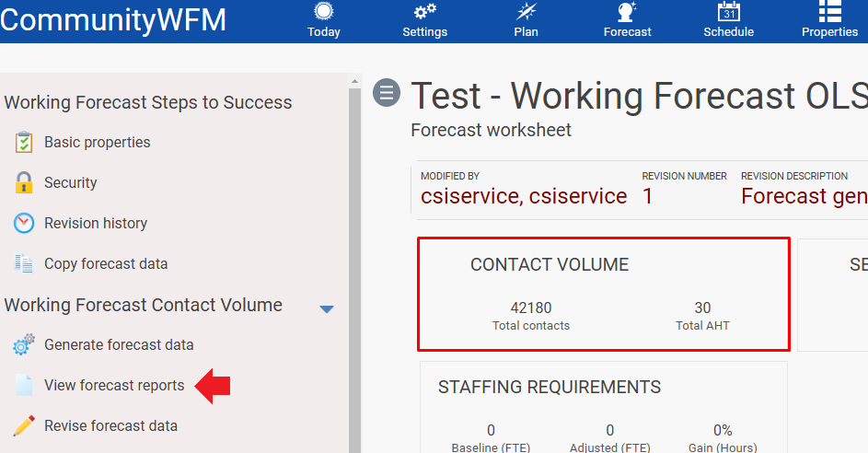Click the Security padlock icon
868x453 pixels.
[24, 182]
